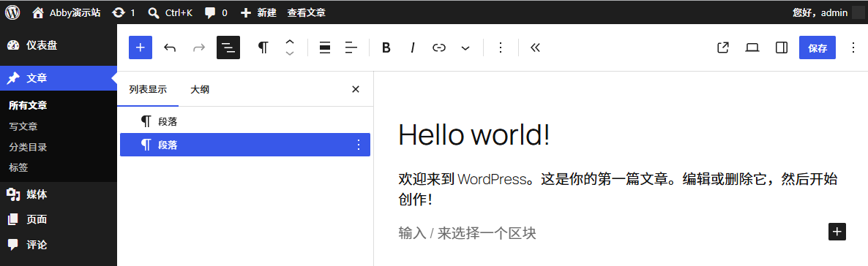Go to 仪表盘 dashboard
Image resolution: width=868 pixels, height=266 pixels.
[x=58, y=45]
